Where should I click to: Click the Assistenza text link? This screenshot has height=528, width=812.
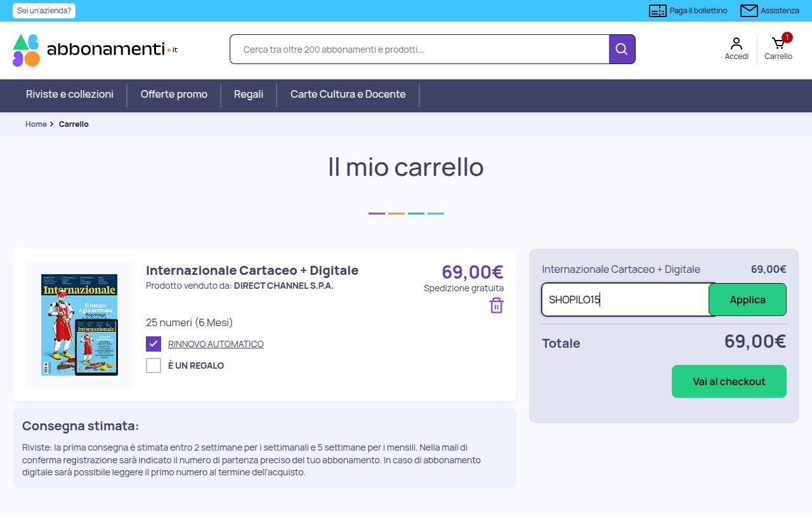click(780, 11)
